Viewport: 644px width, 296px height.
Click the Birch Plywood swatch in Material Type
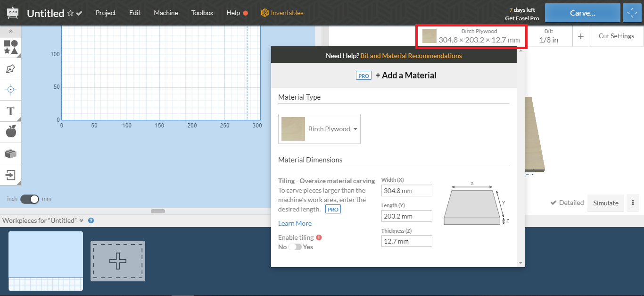[293, 129]
